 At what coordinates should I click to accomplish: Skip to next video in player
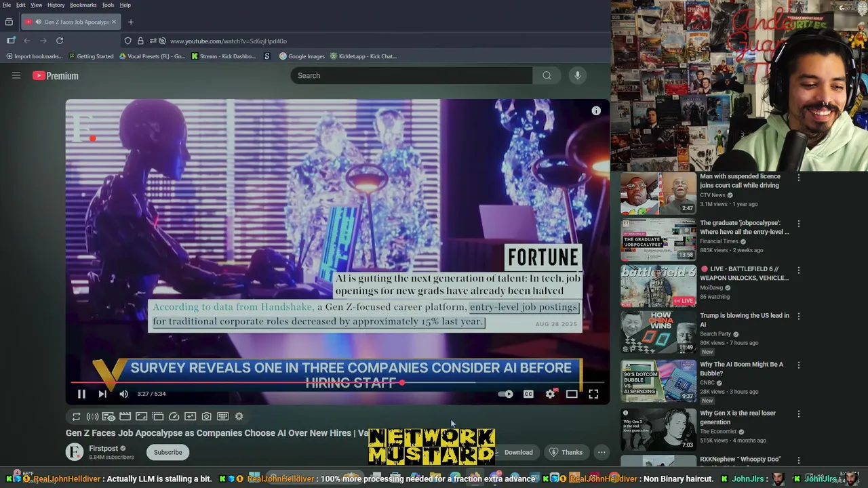tap(102, 394)
